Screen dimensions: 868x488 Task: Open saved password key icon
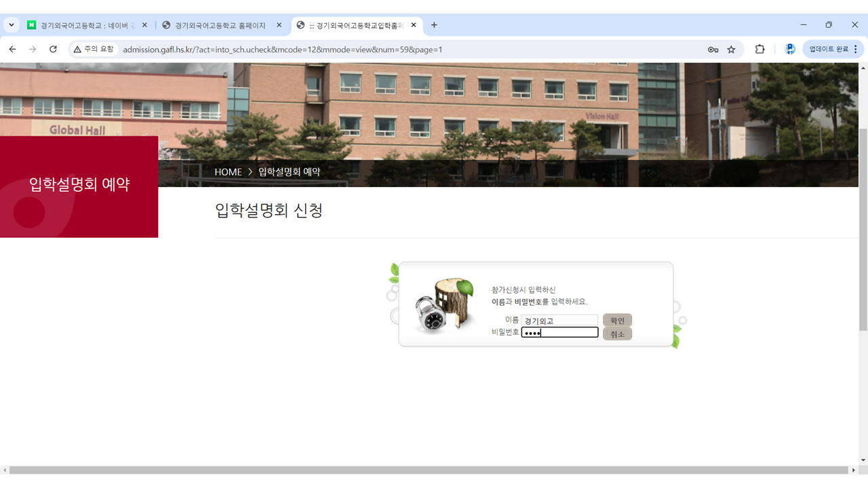(x=713, y=49)
